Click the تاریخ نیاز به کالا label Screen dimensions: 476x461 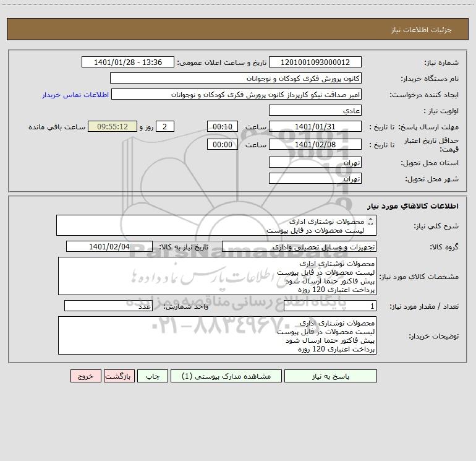click(x=184, y=247)
